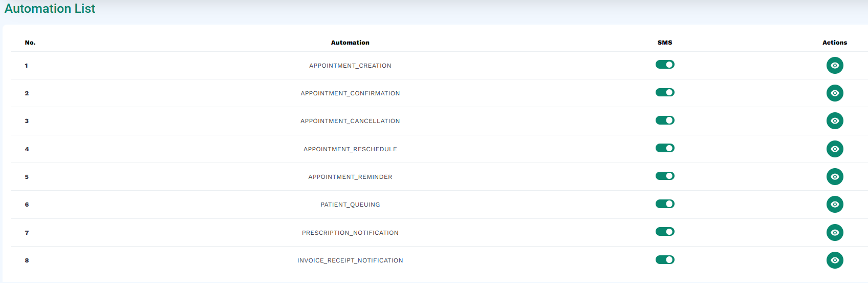The height and width of the screenshot is (283, 868).
Task: View the APPOINTMENT_CREATION automation details
Action: (x=835, y=65)
